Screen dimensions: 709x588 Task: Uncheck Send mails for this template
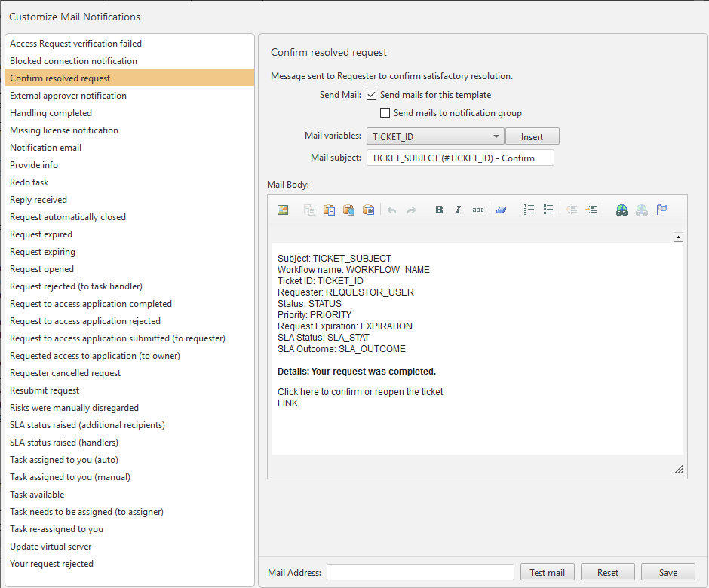coord(371,95)
